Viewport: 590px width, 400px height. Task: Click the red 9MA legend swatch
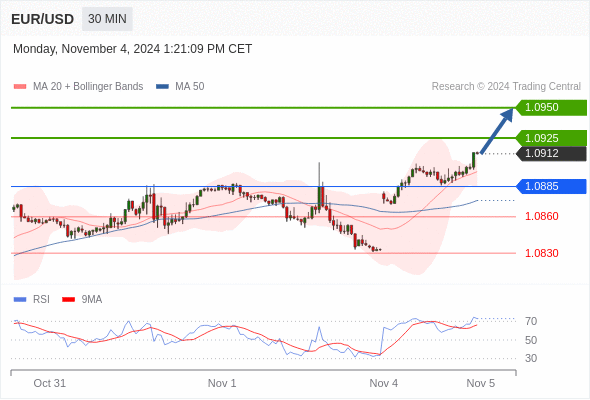click(x=68, y=300)
